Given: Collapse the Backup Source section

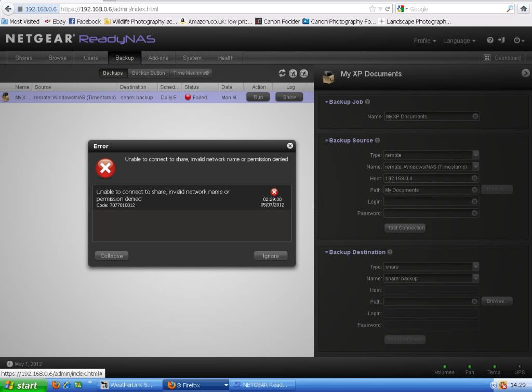Looking at the screenshot, I should pyautogui.click(x=327, y=140).
